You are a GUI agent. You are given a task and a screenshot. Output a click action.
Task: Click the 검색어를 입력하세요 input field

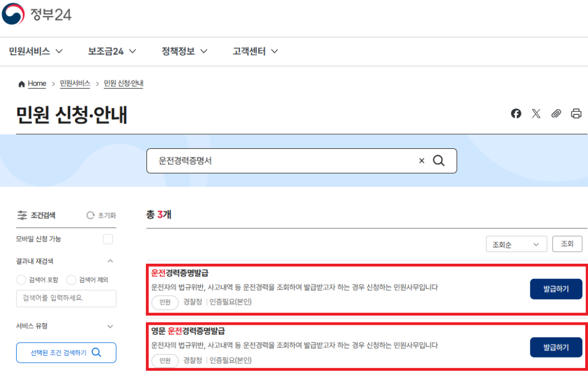(x=66, y=298)
